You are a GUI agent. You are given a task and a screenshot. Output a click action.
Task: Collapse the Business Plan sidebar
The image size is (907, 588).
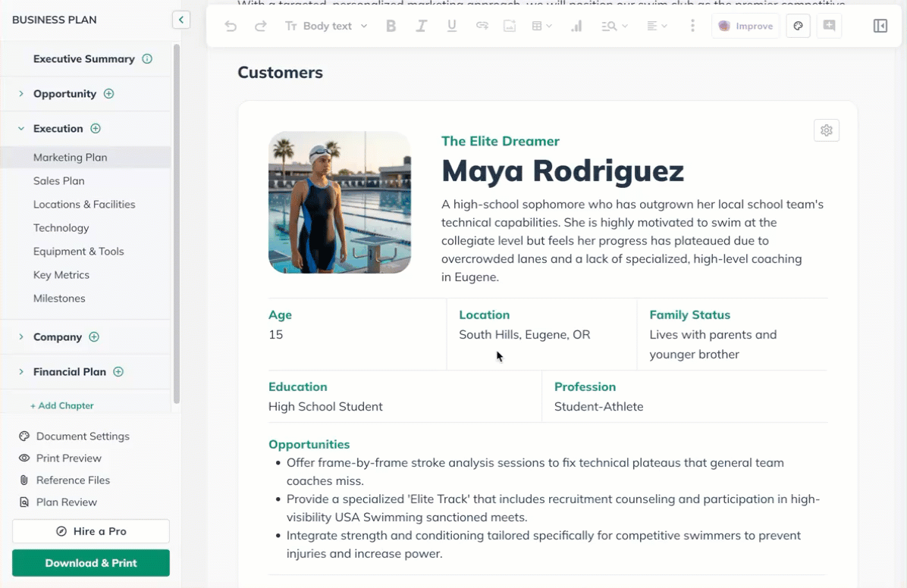[x=181, y=20]
